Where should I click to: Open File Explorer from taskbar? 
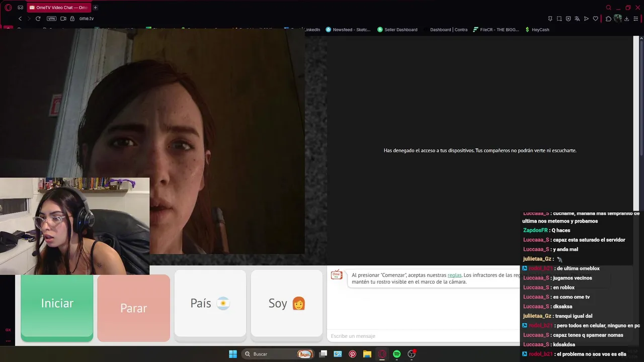coord(367,354)
